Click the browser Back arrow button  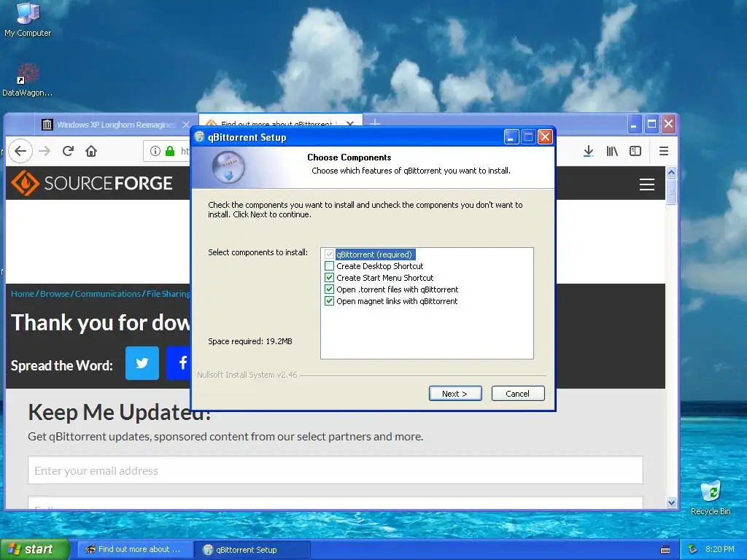(20, 151)
